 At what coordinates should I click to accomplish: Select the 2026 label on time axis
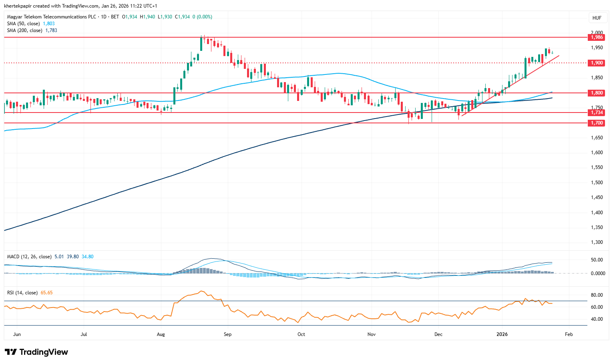(502, 334)
